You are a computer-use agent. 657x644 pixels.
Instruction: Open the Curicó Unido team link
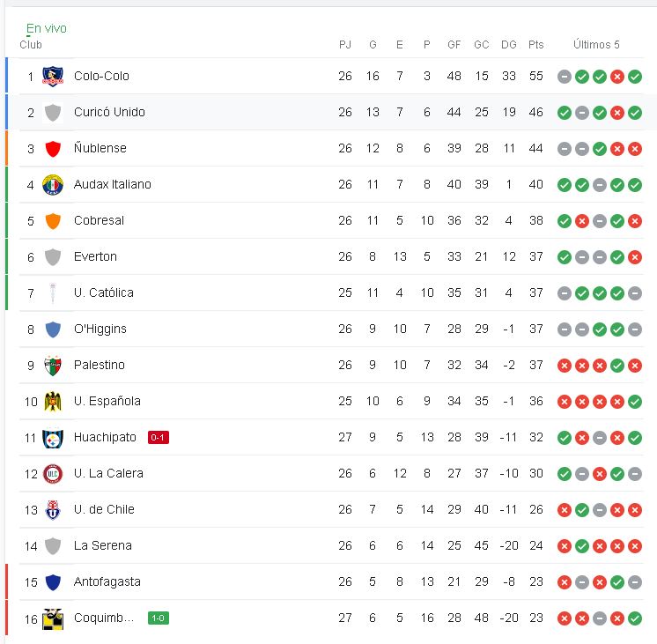(109, 112)
